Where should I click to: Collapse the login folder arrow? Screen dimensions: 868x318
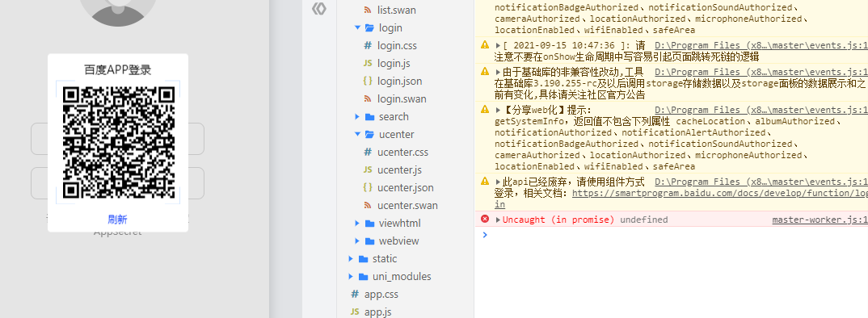coord(357,27)
